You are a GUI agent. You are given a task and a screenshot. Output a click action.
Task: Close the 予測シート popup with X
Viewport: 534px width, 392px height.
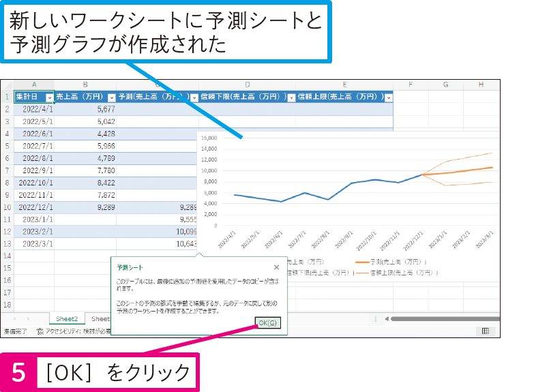tap(276, 268)
